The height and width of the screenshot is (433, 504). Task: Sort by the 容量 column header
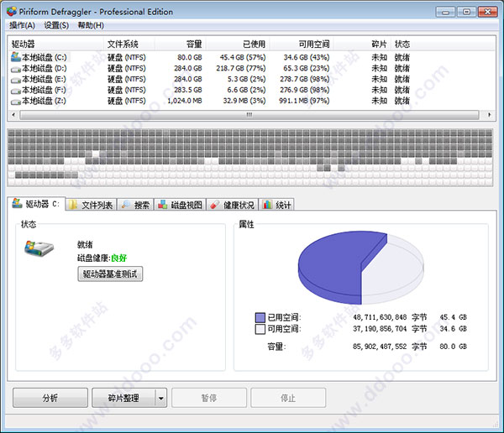[x=181, y=44]
